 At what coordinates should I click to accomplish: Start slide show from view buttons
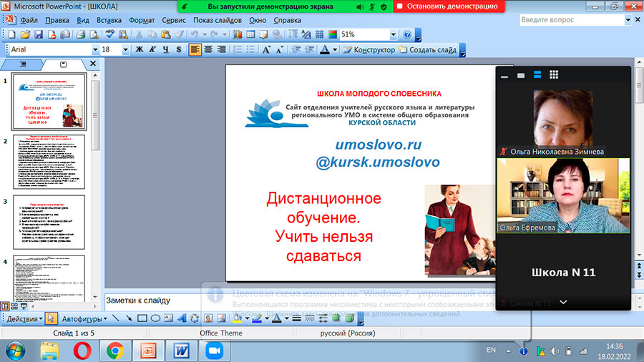click(24, 306)
